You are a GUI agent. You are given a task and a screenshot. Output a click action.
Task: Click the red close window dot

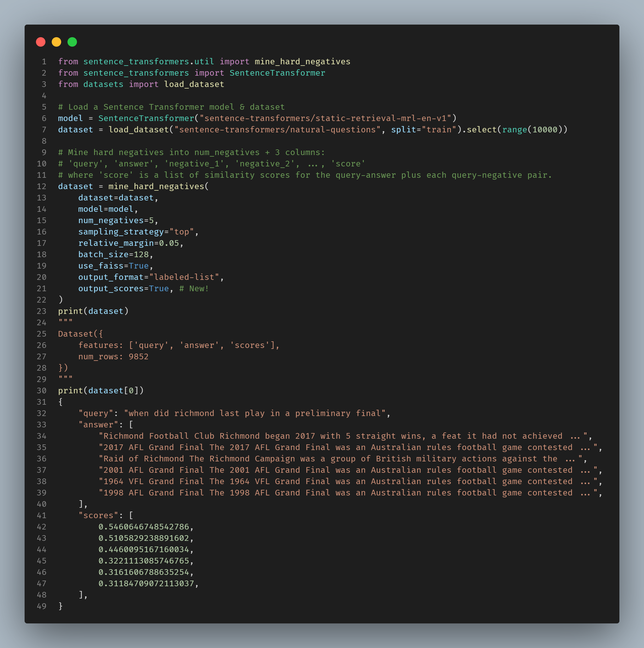tap(41, 42)
